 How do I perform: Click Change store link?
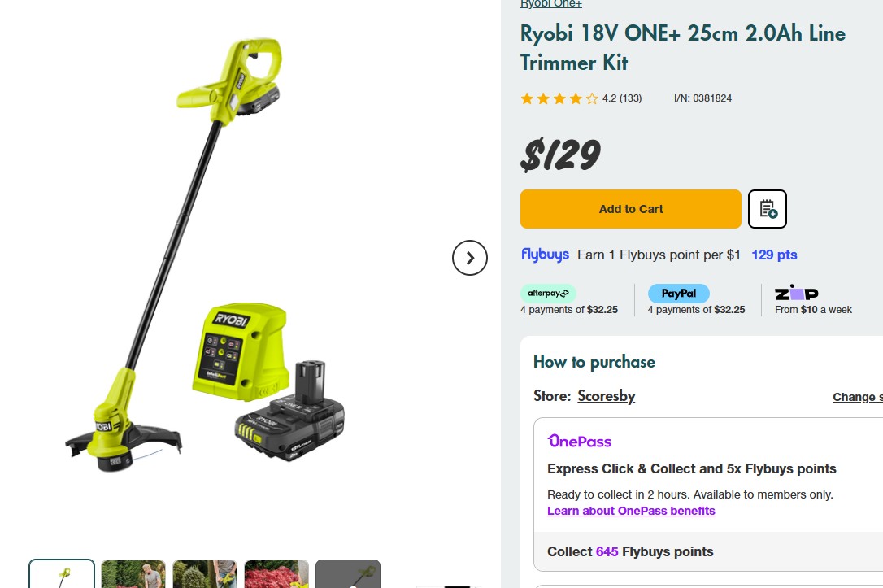858,397
